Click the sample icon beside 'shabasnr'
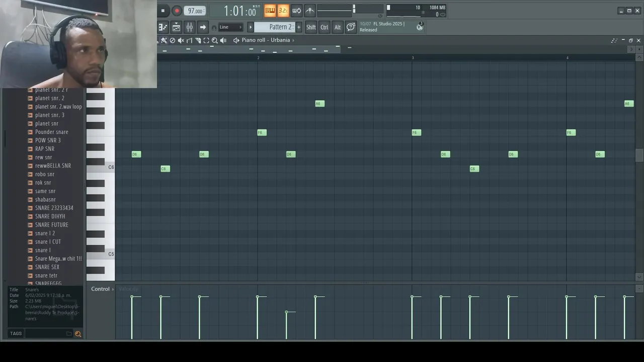The image size is (644, 362). click(30, 200)
